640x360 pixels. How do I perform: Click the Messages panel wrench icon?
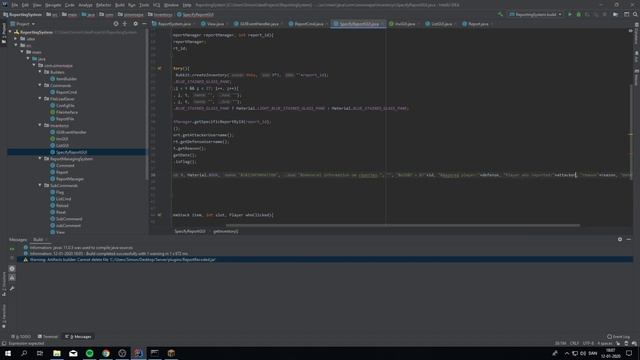[12, 289]
